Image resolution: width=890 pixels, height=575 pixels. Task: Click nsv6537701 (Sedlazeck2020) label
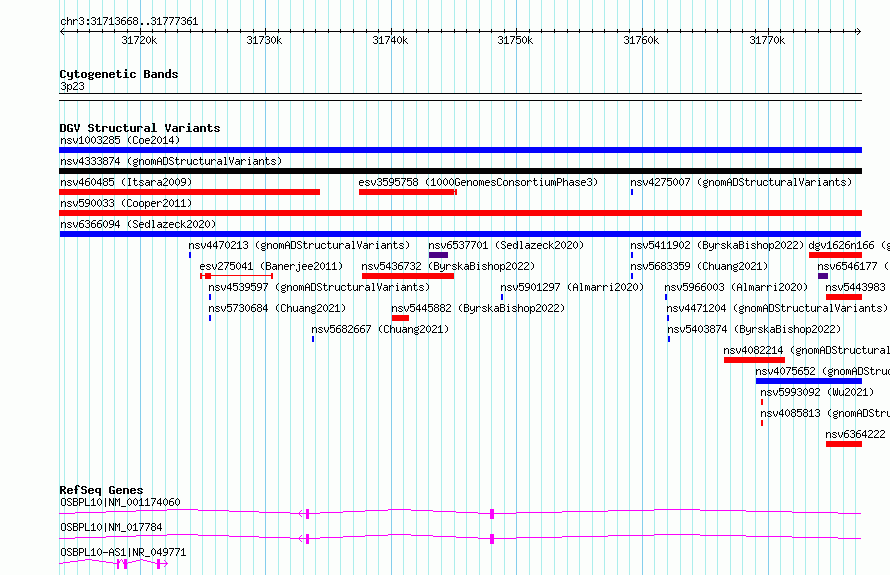[506, 245]
